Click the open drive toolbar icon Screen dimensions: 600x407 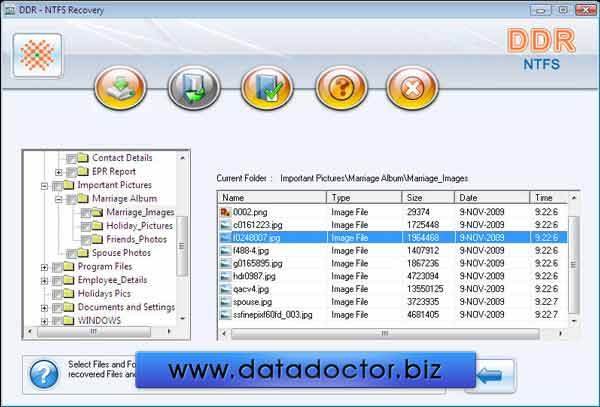pos(121,88)
